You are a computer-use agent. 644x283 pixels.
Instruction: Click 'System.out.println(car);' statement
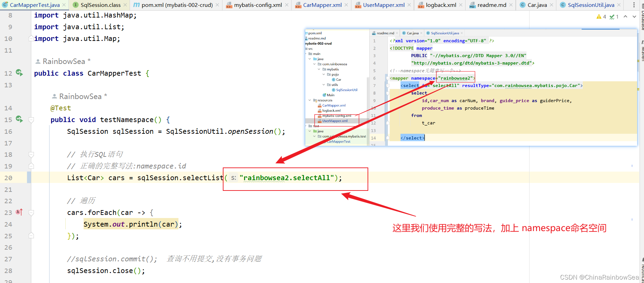(x=133, y=224)
